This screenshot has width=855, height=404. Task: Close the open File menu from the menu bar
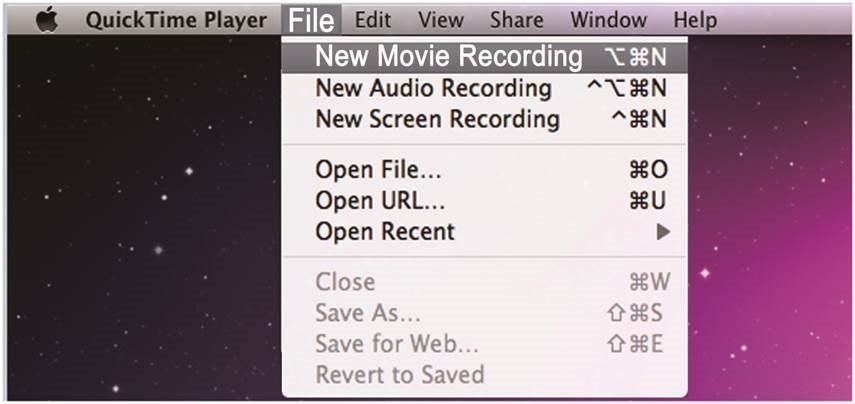pos(311,20)
